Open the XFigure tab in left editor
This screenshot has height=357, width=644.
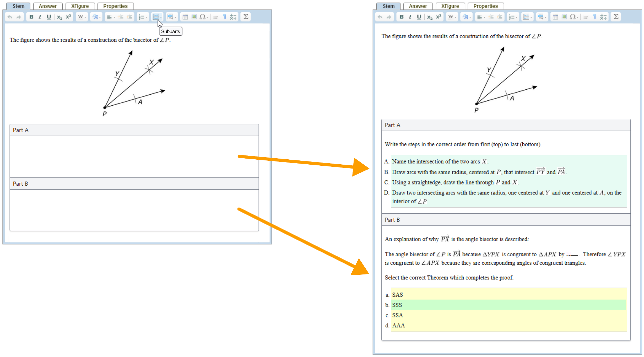click(80, 6)
